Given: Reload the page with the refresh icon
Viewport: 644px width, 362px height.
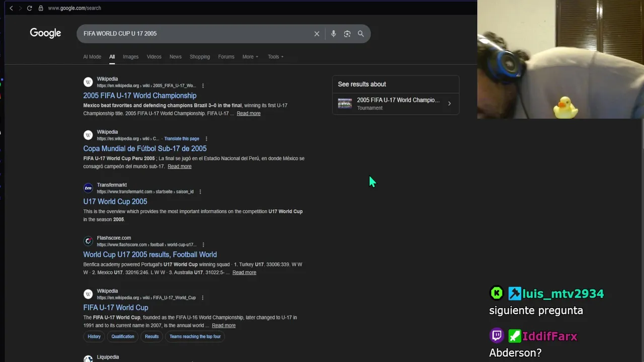Looking at the screenshot, I should [30, 8].
